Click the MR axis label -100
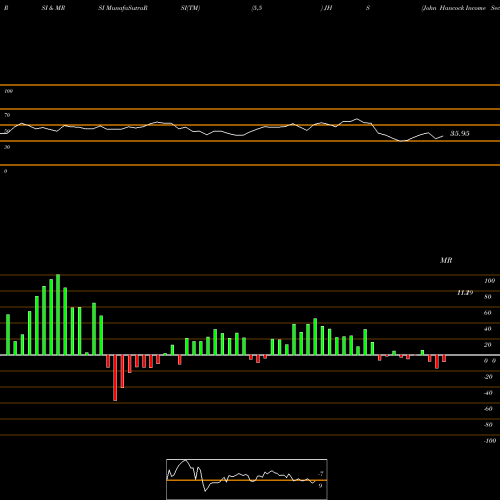The image size is (500, 500). coord(490,441)
